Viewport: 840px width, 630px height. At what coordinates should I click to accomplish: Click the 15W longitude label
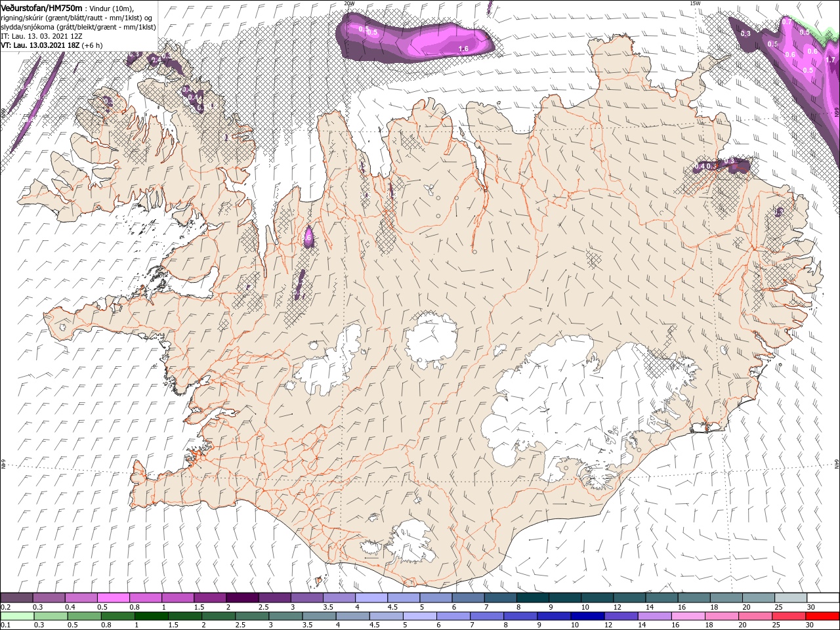pos(695,3)
